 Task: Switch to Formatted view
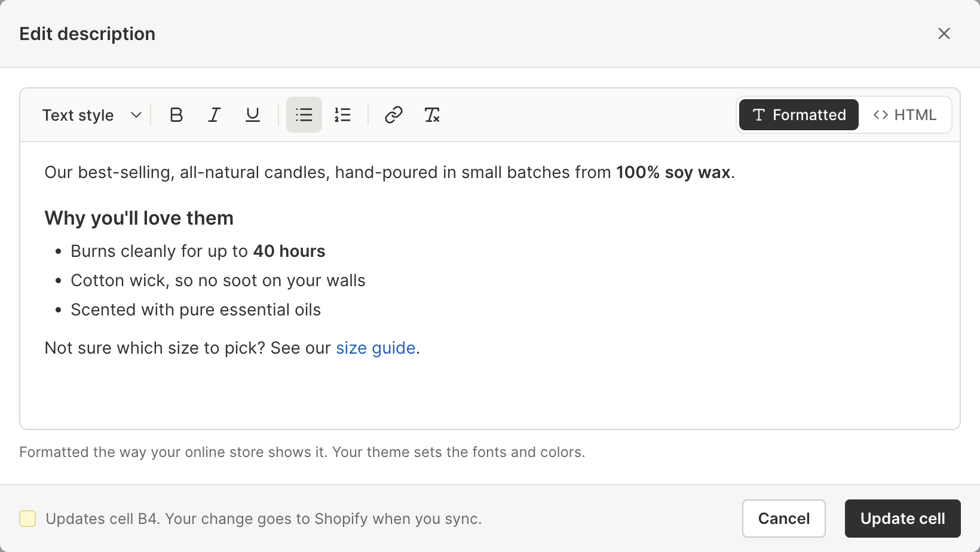[x=799, y=115]
